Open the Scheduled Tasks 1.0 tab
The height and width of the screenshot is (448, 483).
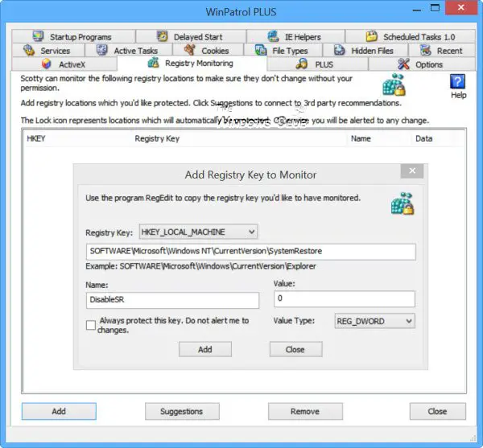point(410,37)
